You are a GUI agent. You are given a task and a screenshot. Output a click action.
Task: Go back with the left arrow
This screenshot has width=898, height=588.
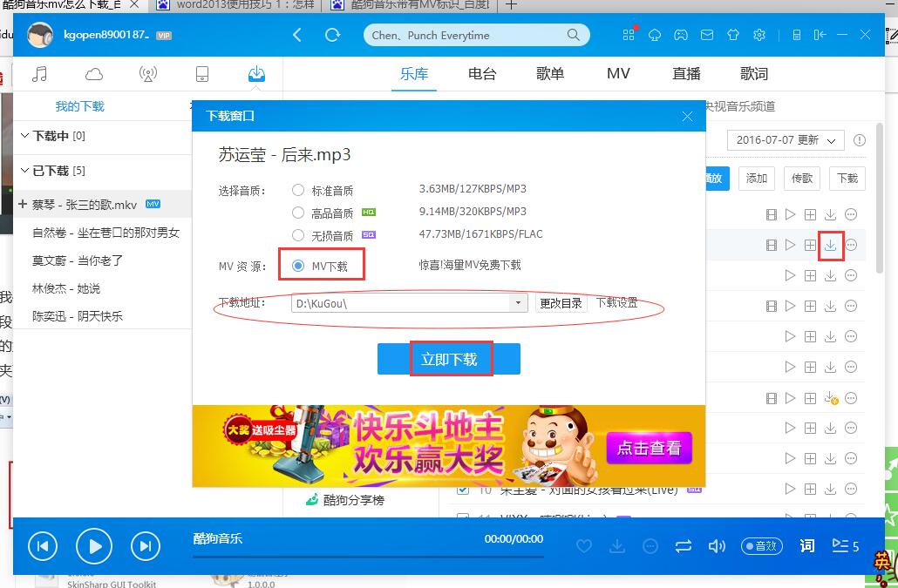pyautogui.click(x=297, y=35)
